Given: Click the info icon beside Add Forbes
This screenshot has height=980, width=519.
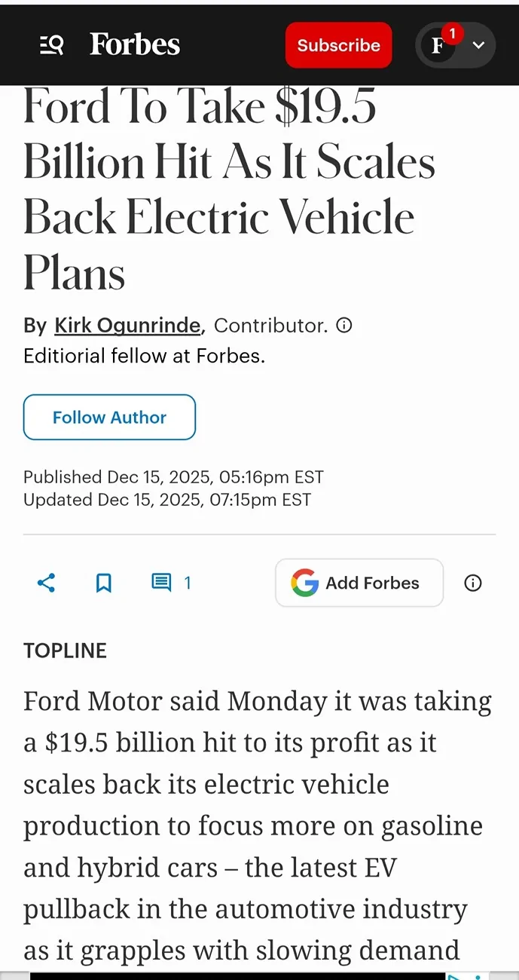Looking at the screenshot, I should 473,583.
